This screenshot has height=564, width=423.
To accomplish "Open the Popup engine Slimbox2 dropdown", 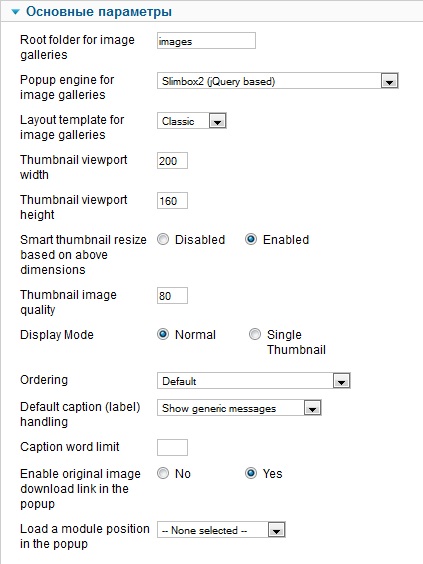I will (277, 81).
